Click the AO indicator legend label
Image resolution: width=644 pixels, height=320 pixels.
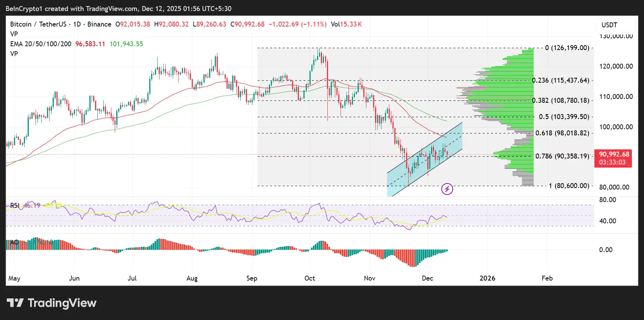14,242
